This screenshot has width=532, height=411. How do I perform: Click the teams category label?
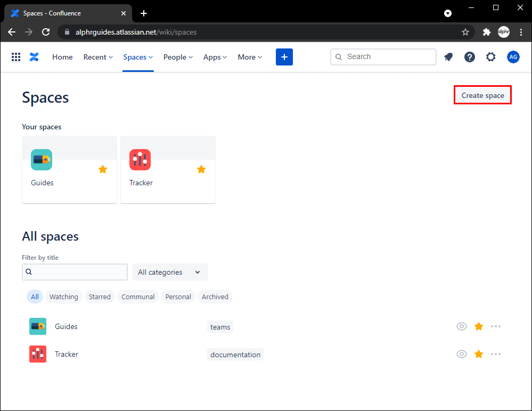(220, 327)
